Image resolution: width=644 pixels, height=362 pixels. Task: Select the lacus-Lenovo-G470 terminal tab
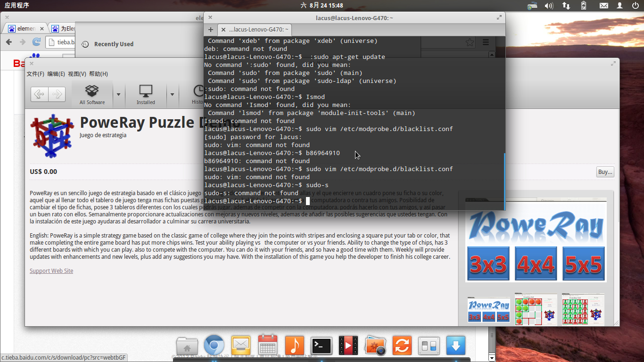tap(255, 29)
